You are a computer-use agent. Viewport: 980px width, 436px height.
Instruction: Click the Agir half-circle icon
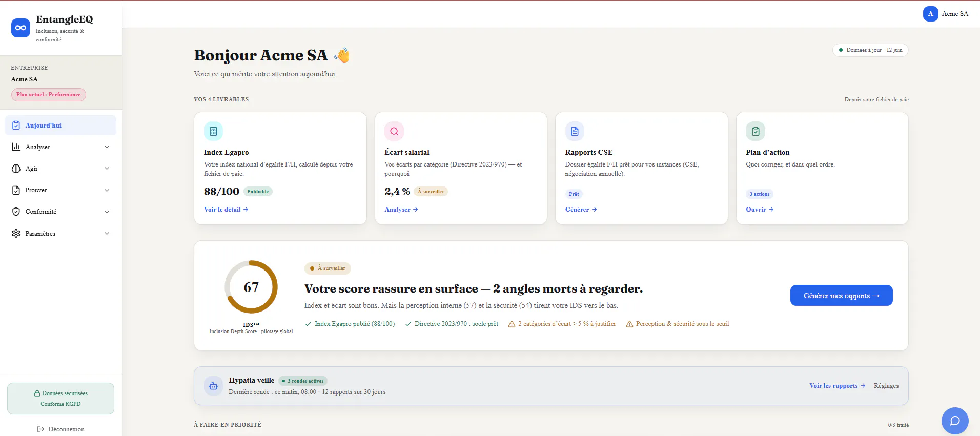(x=16, y=169)
